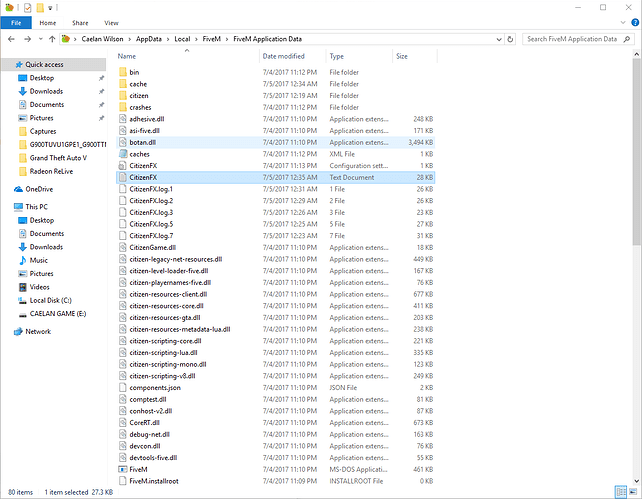
Task: Select the caches XML file icon
Action: click(x=123, y=154)
